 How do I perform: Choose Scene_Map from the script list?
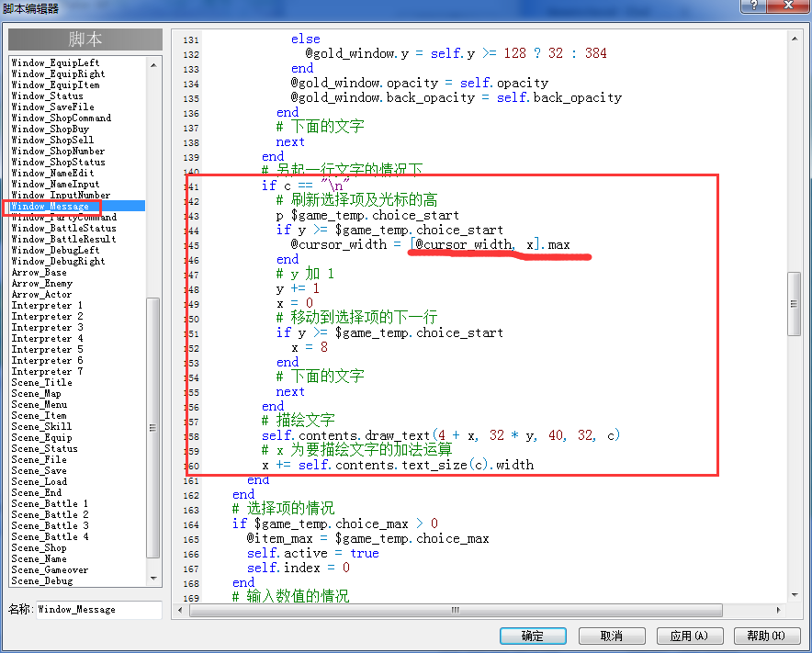tap(36, 394)
